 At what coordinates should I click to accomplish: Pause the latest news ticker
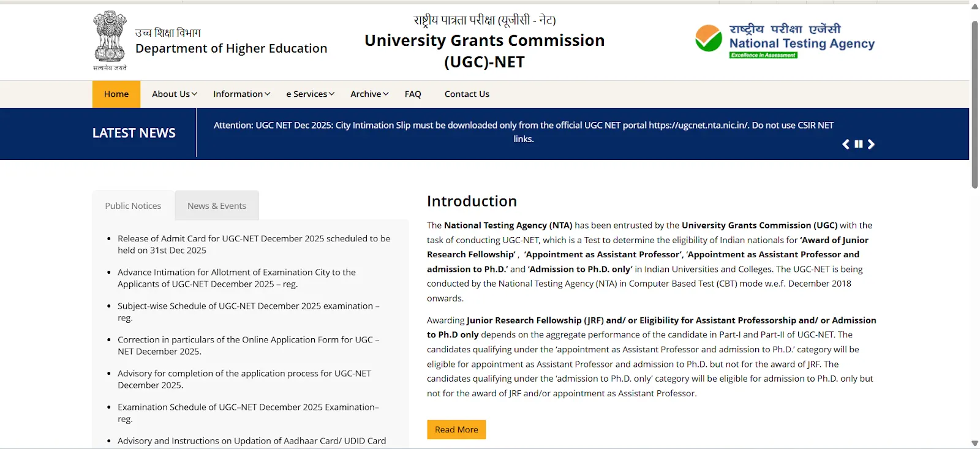pyautogui.click(x=859, y=144)
